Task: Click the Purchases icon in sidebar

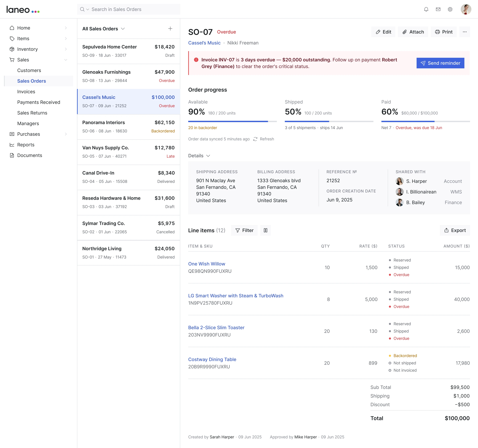Action: tap(12, 134)
